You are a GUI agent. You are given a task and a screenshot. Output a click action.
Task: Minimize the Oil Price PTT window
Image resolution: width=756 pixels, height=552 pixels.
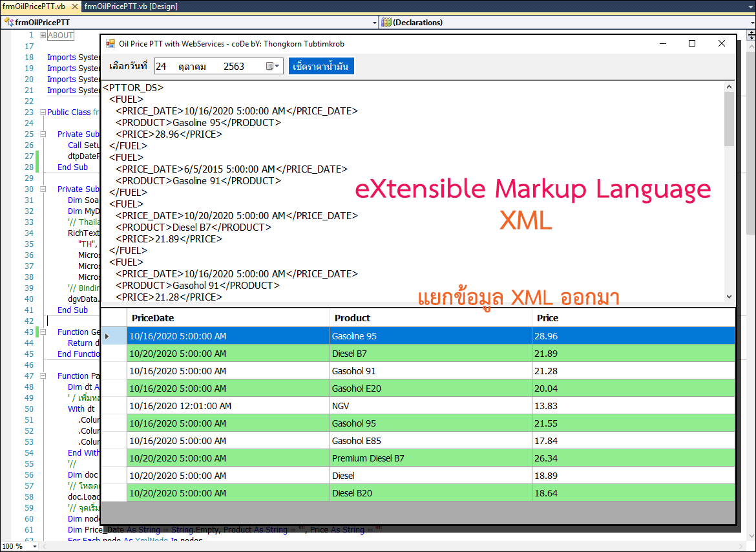click(x=663, y=43)
